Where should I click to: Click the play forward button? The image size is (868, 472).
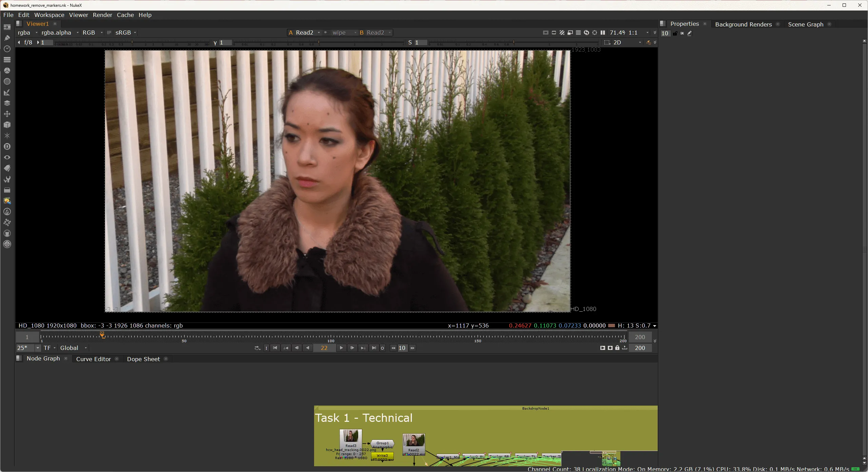[x=341, y=348]
